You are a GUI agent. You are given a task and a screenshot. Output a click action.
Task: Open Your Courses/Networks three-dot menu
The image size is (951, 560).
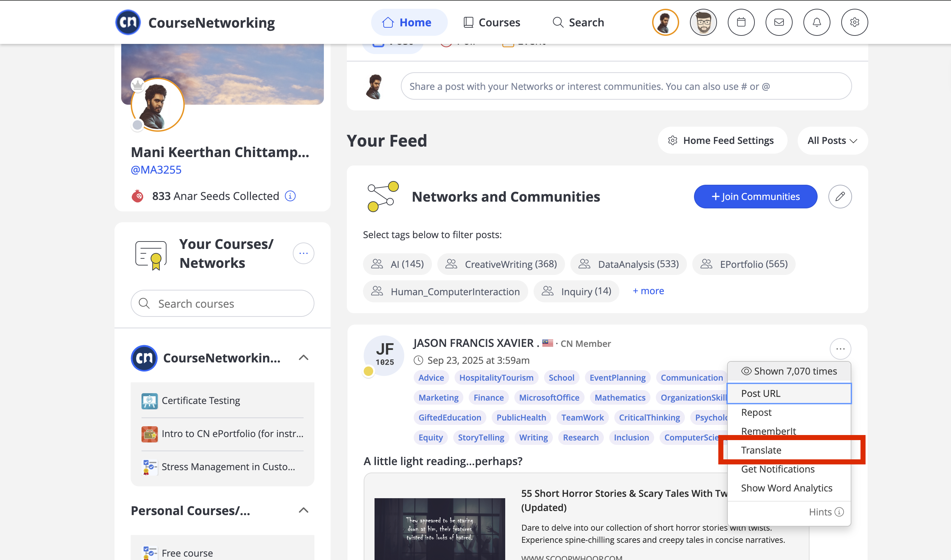(303, 253)
